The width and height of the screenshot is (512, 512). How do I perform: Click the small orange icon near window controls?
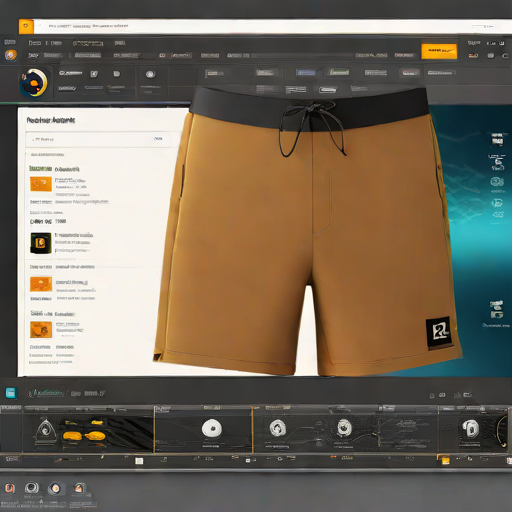click(473, 55)
